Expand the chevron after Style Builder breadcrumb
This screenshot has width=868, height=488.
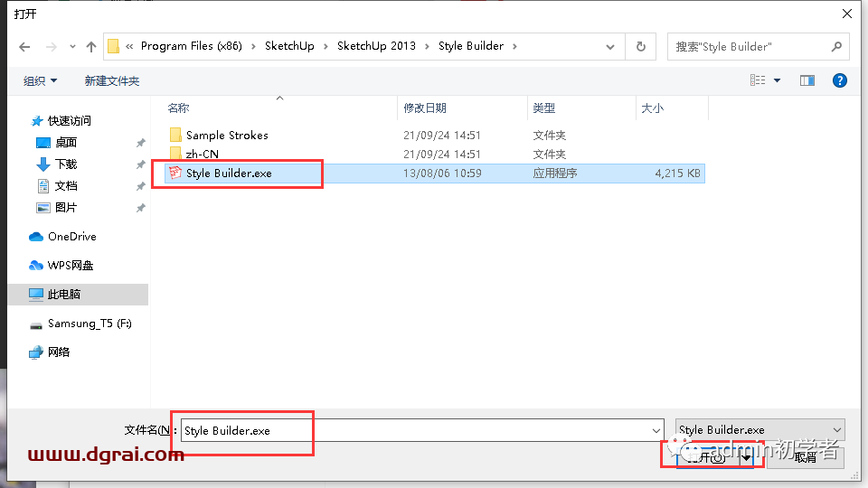coord(514,46)
